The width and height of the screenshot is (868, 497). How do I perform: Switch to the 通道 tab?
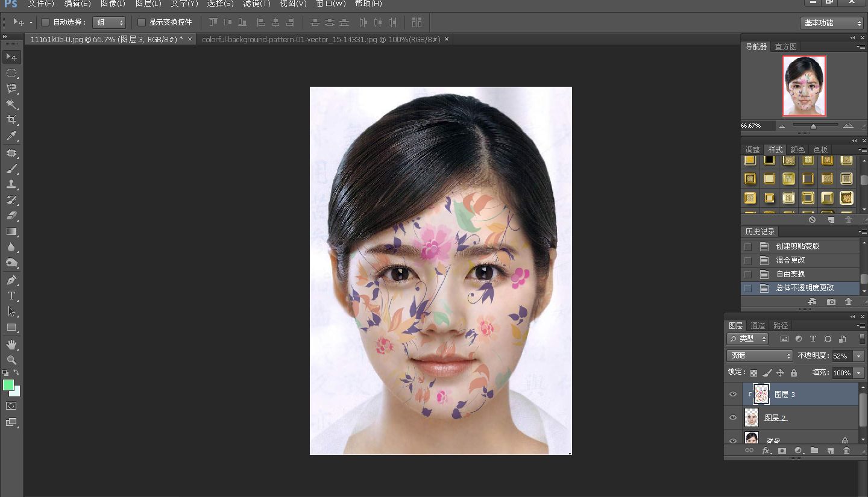point(757,325)
